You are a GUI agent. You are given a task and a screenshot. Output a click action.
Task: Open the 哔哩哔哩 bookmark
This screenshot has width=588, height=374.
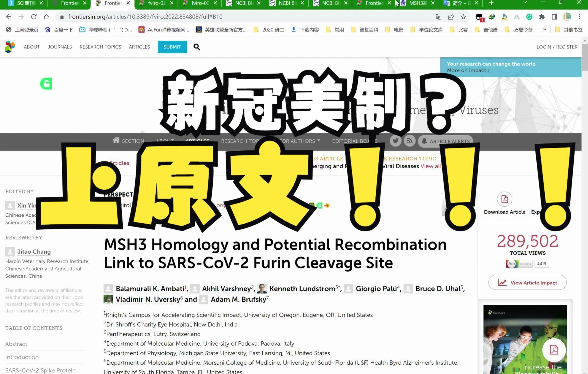[x=106, y=29]
